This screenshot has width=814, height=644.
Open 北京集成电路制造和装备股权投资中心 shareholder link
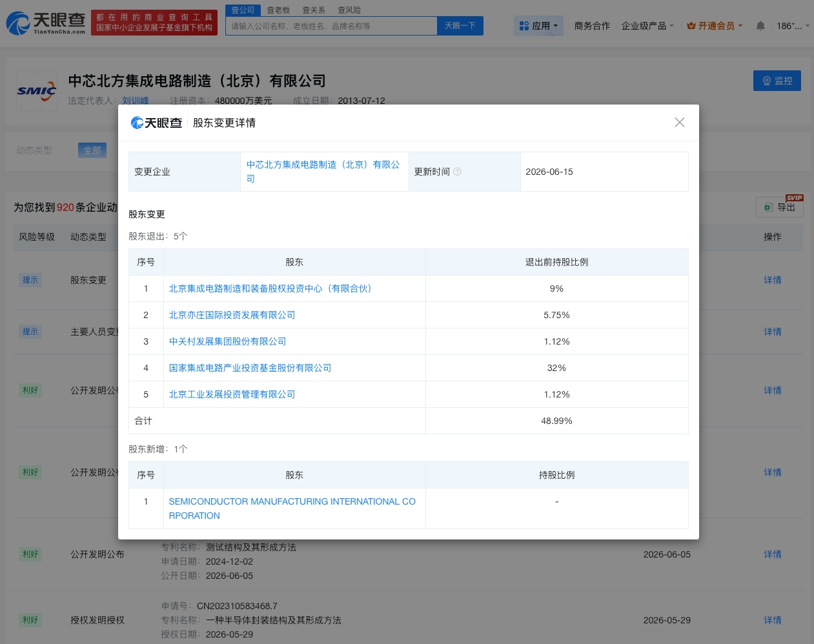(x=270, y=288)
